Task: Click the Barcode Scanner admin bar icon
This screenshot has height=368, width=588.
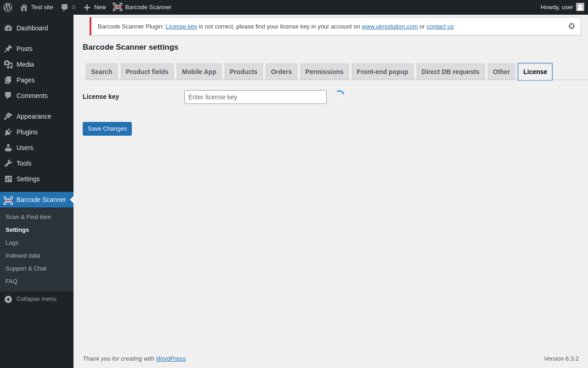Action: (118, 7)
